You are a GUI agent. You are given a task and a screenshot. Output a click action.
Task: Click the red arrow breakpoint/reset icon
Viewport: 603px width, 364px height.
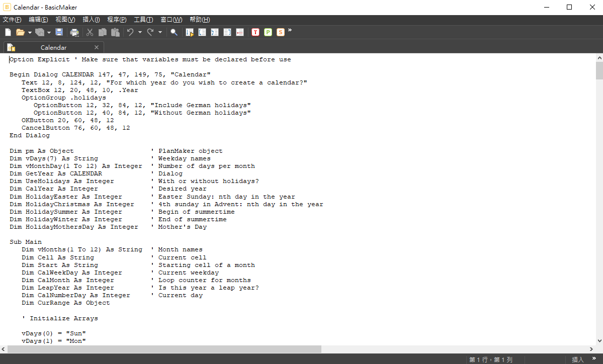click(240, 32)
